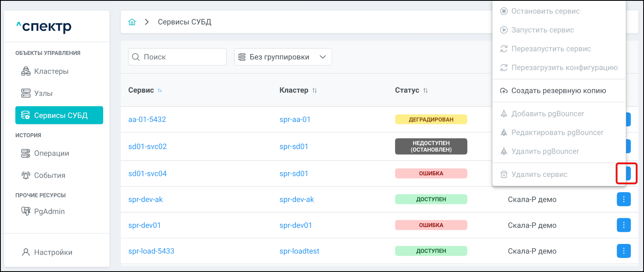Image resolution: width=644 pixels, height=272 pixels.
Task: Open the aa-01-5432 service link
Action: click(x=147, y=120)
